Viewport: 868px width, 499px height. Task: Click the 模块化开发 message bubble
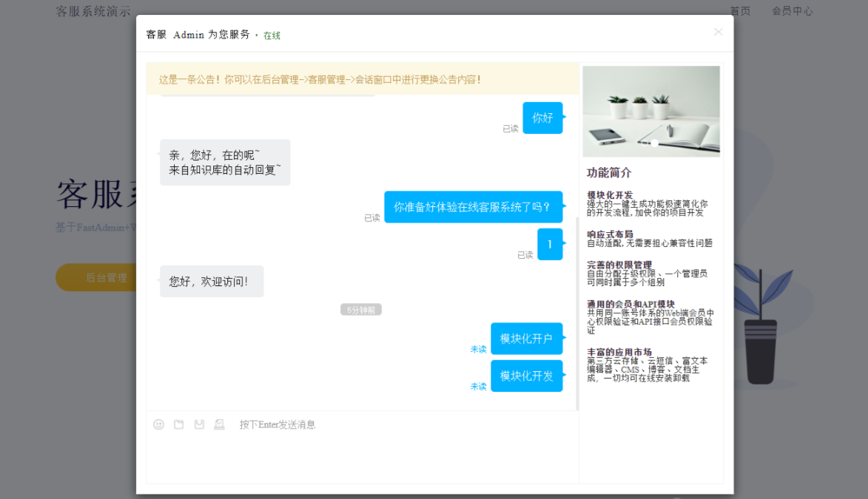point(526,376)
